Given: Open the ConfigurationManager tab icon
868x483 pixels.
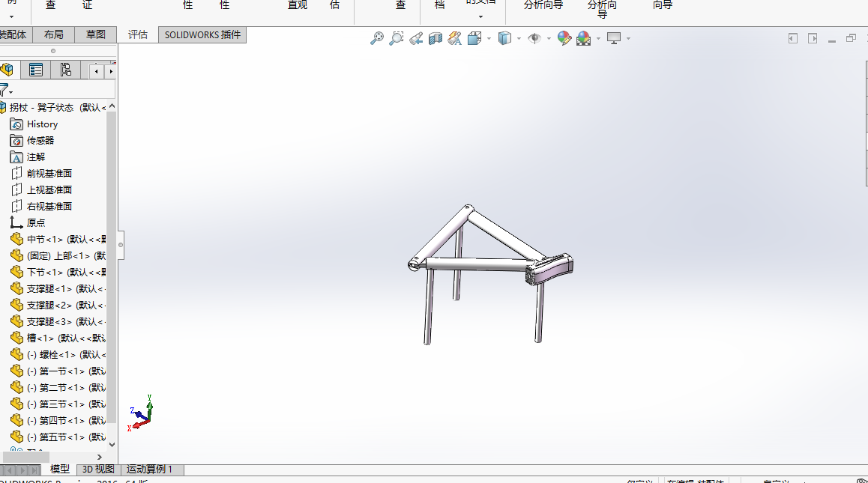Looking at the screenshot, I should click(x=66, y=70).
